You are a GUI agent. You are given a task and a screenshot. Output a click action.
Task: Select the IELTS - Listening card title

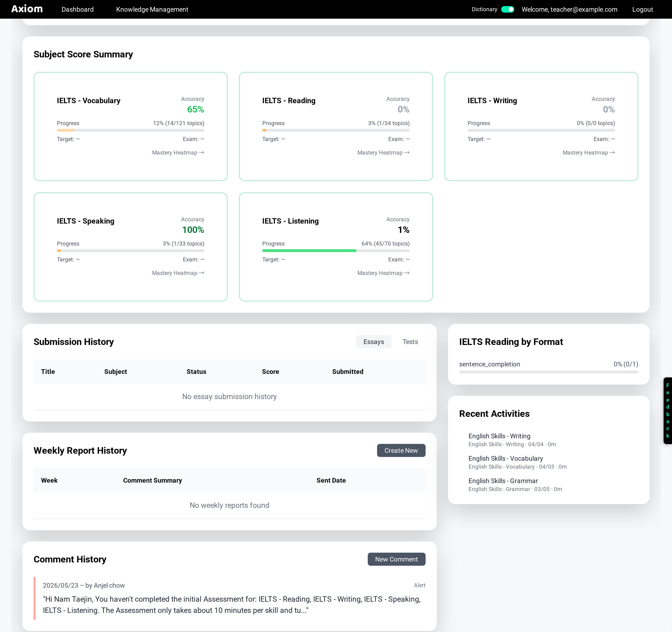[290, 221]
